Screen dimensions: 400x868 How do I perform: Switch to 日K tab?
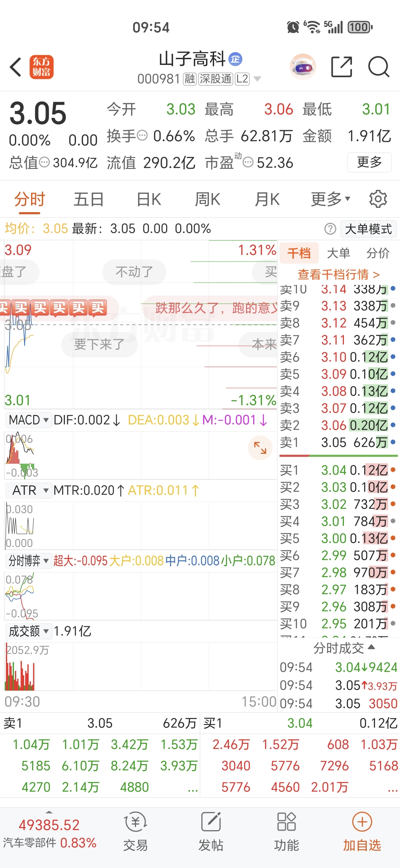click(148, 199)
